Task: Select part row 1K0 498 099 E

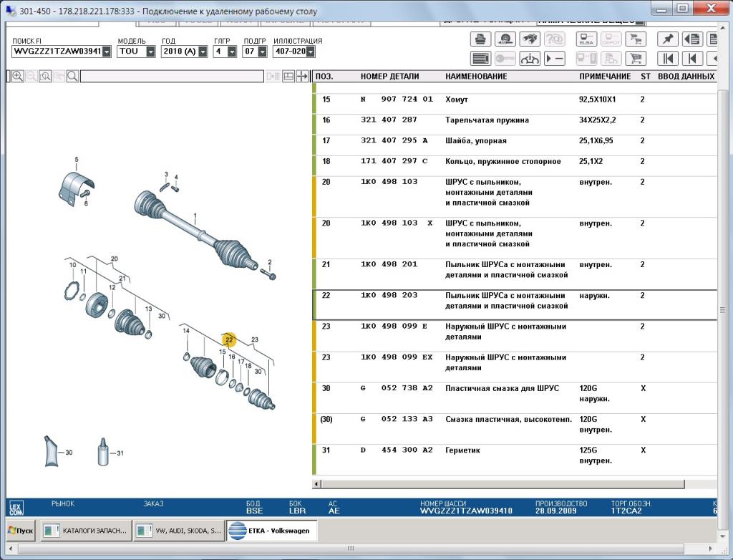Action: point(514,336)
